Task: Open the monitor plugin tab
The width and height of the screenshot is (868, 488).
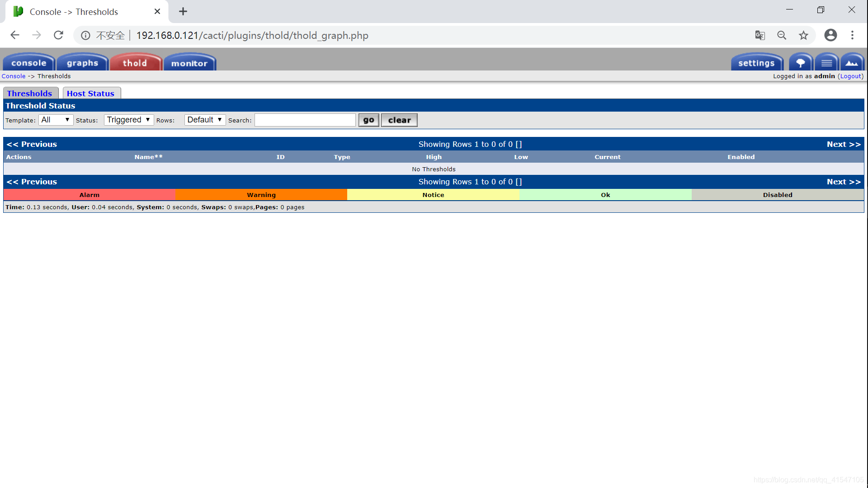Action: [189, 63]
